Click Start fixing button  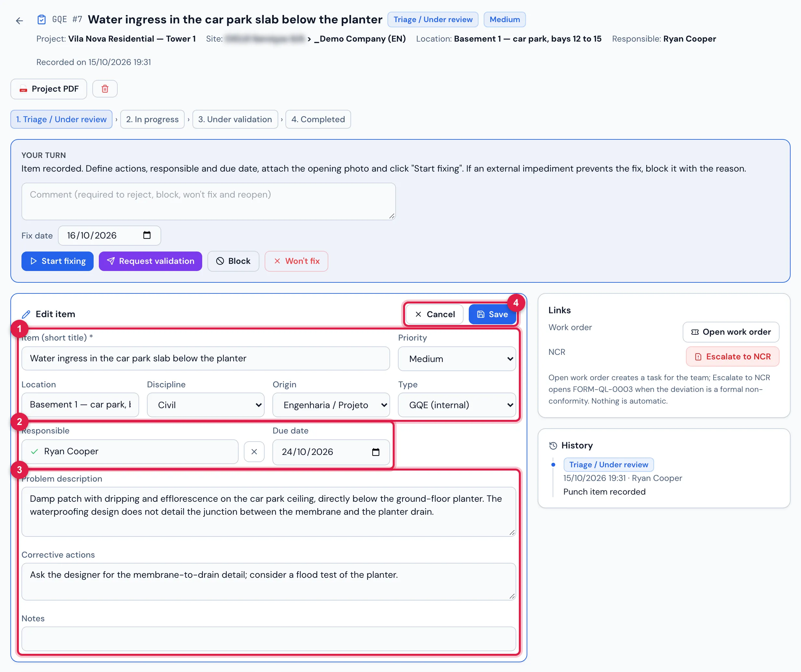[57, 261]
